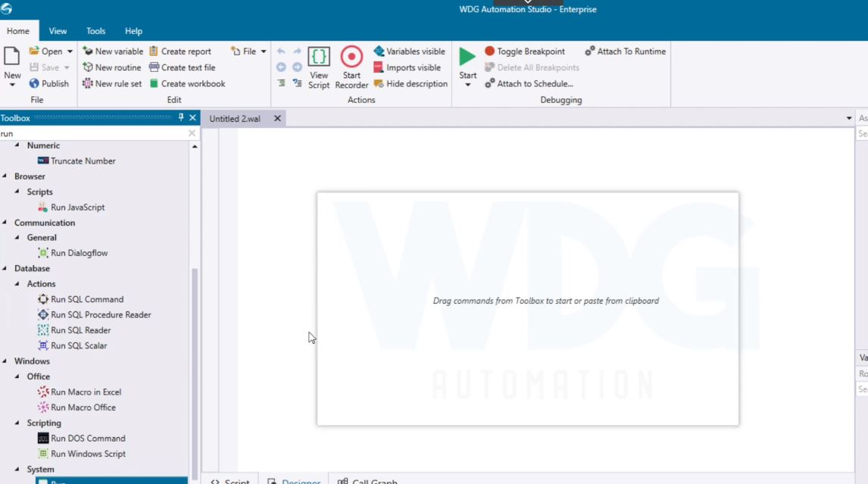Click the Toolbox vertical scrollbar thumb

[195, 374]
